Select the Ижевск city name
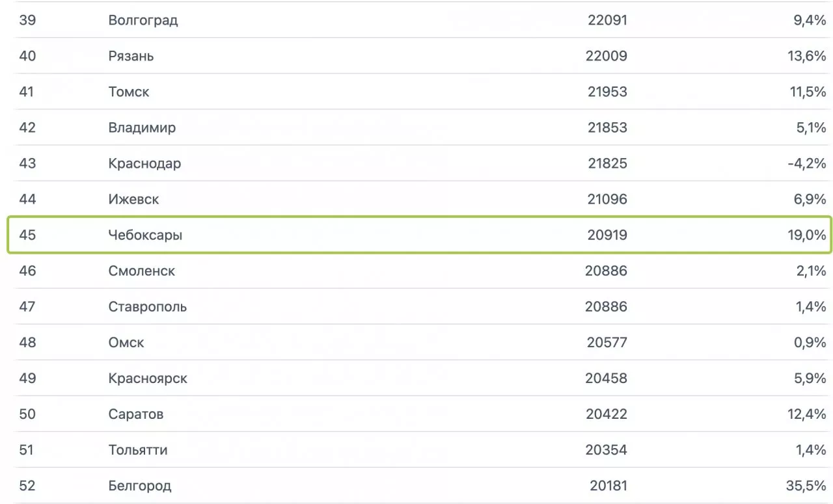 (x=133, y=199)
